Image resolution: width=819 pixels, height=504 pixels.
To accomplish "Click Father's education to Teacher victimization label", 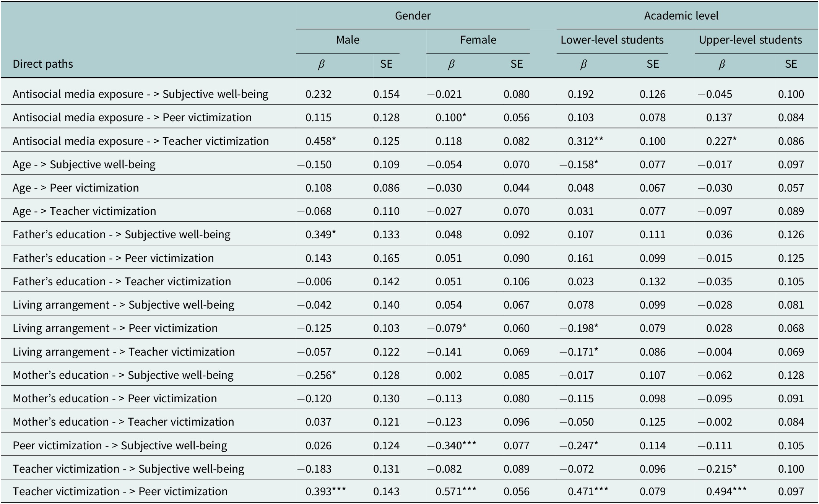I will click(122, 281).
